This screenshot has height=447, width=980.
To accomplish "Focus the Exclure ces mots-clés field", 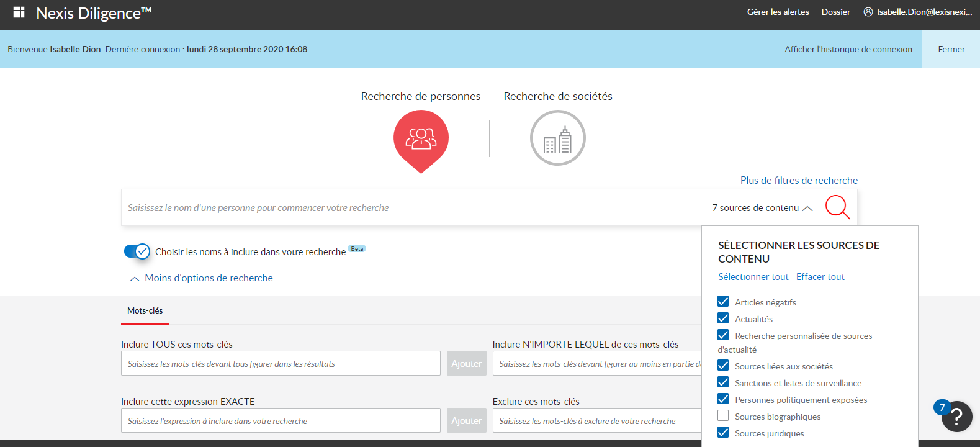I will coord(597,421).
